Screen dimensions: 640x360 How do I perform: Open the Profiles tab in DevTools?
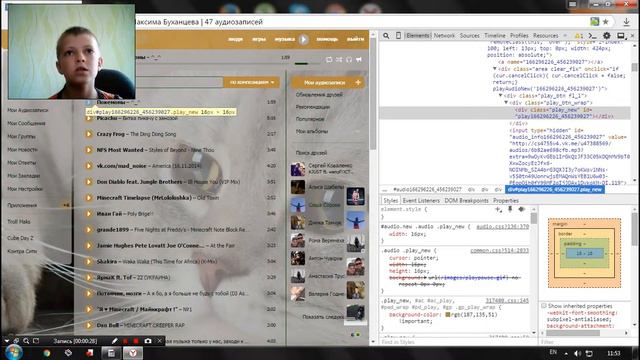pyautogui.click(x=519, y=36)
